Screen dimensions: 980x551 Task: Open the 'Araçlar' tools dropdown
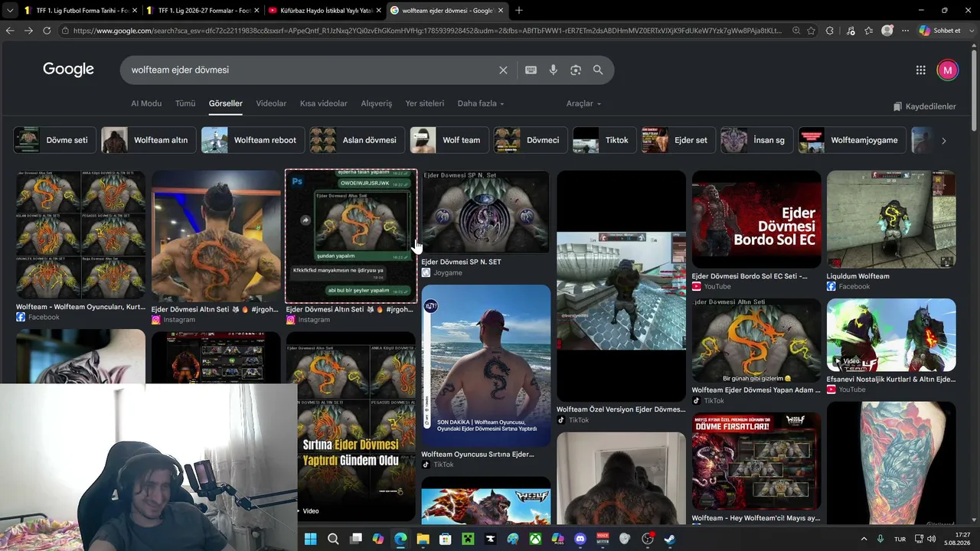583,103
